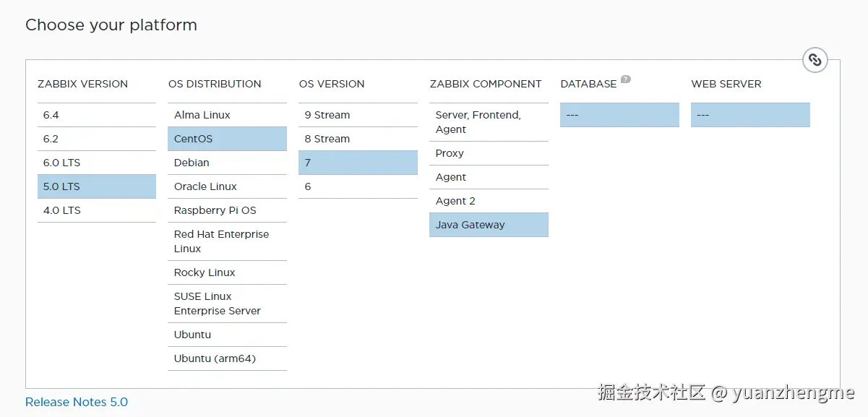Viewport: 868px width, 417px height.
Task: Select Ubuntu (arm64) distribution
Action: tap(227, 358)
